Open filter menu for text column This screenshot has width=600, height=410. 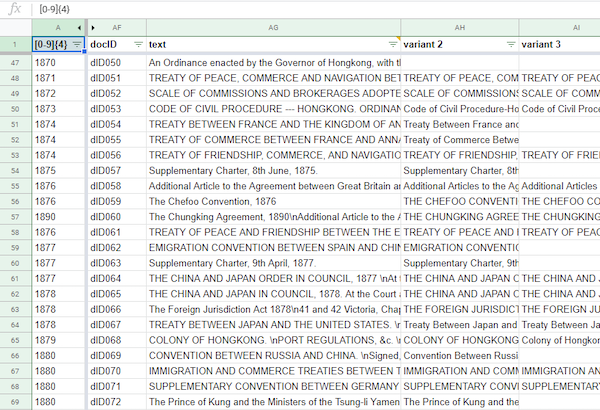pyautogui.click(x=393, y=44)
